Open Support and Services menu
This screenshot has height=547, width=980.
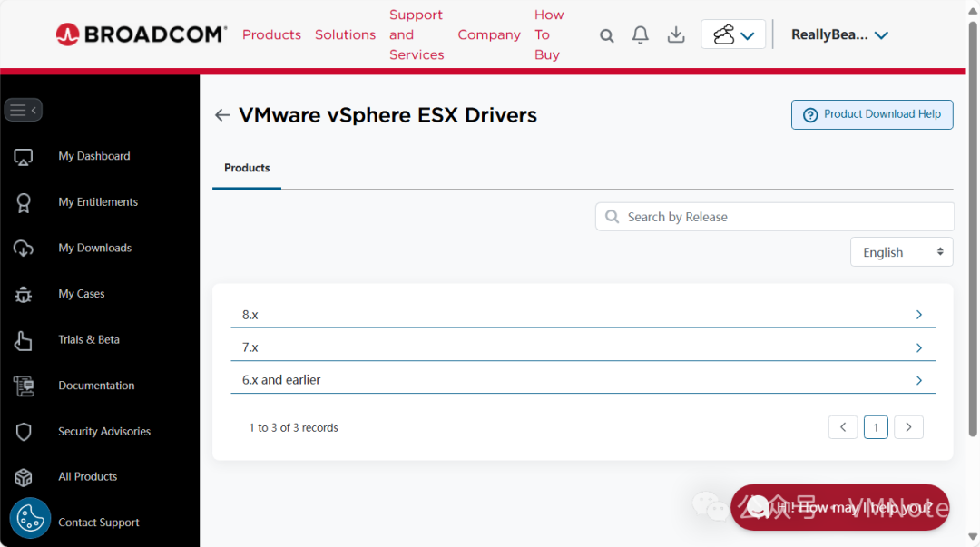416,34
